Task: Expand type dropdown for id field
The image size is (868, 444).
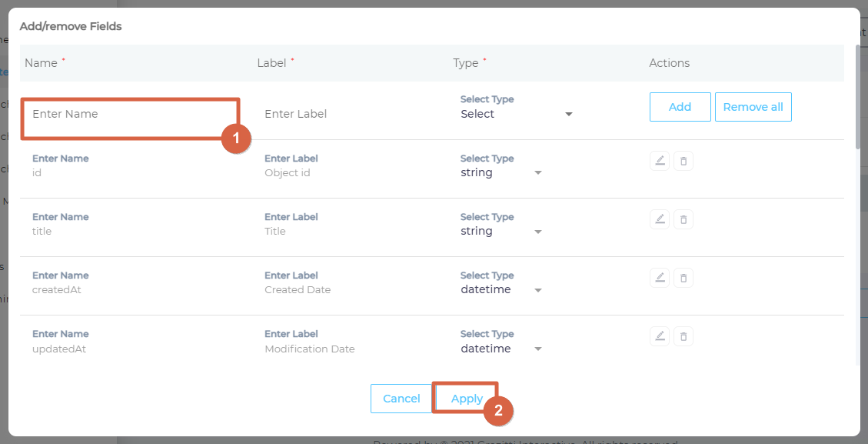Action: click(x=501, y=172)
